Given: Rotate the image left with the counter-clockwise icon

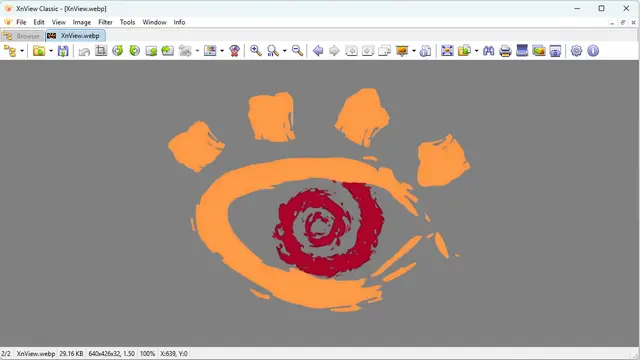Looking at the screenshot, I should click(118, 51).
